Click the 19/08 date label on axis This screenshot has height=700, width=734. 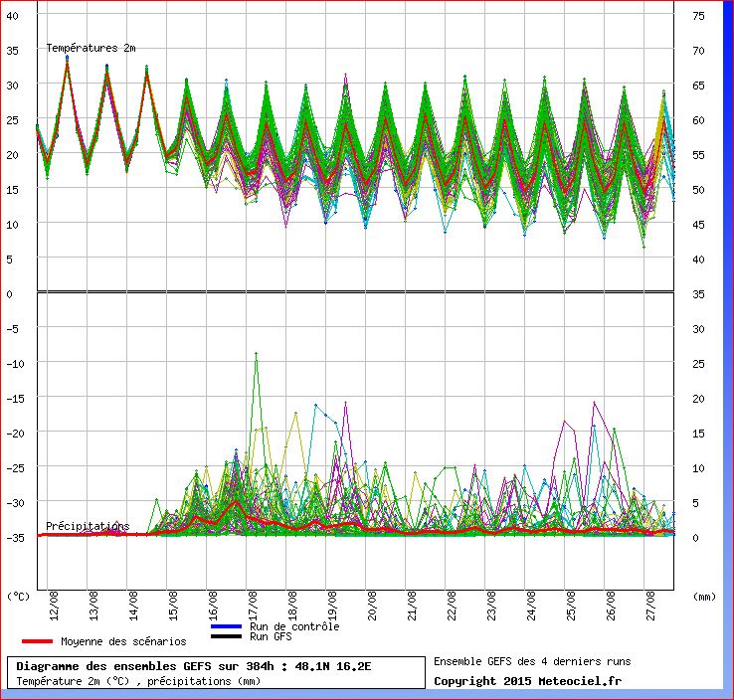tap(332, 606)
